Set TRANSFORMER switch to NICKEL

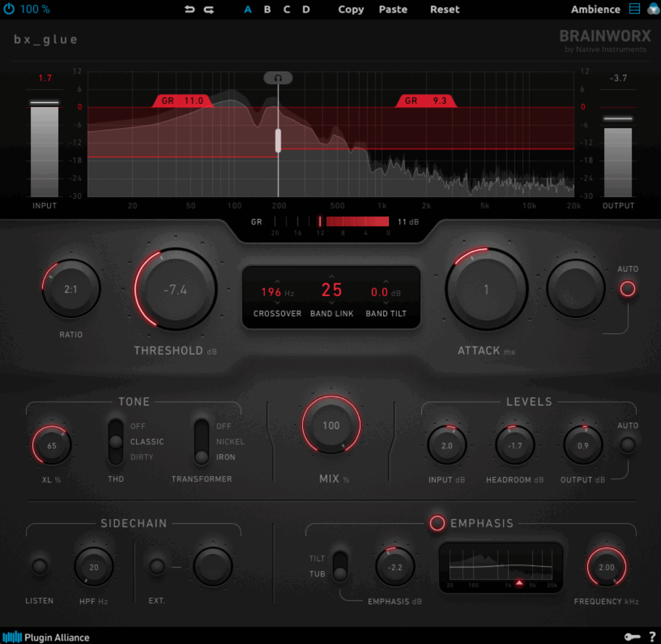point(202,442)
